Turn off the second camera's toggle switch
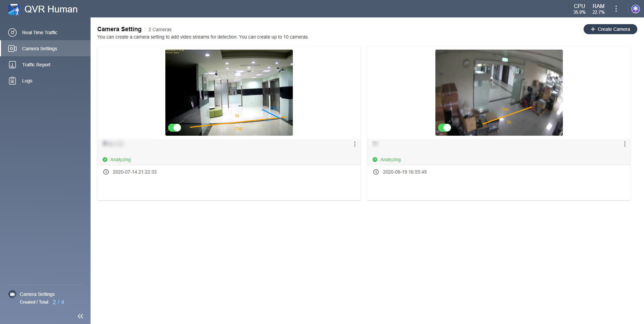The width and height of the screenshot is (644, 324). (444, 128)
